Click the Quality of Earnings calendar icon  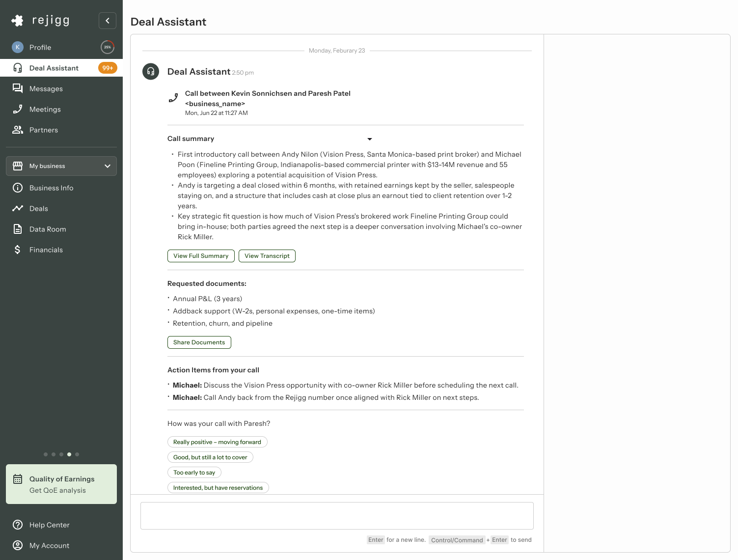18,479
